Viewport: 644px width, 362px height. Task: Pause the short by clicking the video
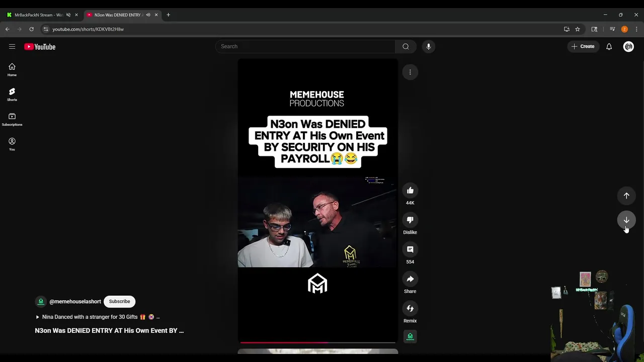(317, 201)
